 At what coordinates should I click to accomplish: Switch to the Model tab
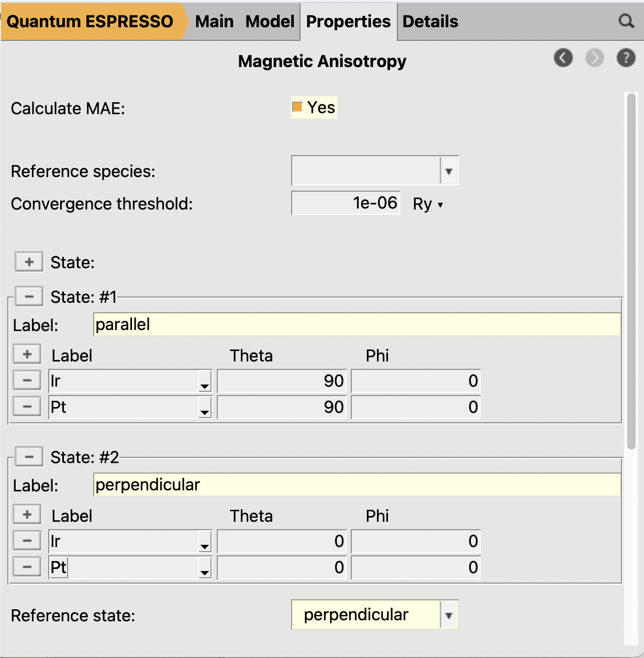pos(270,21)
